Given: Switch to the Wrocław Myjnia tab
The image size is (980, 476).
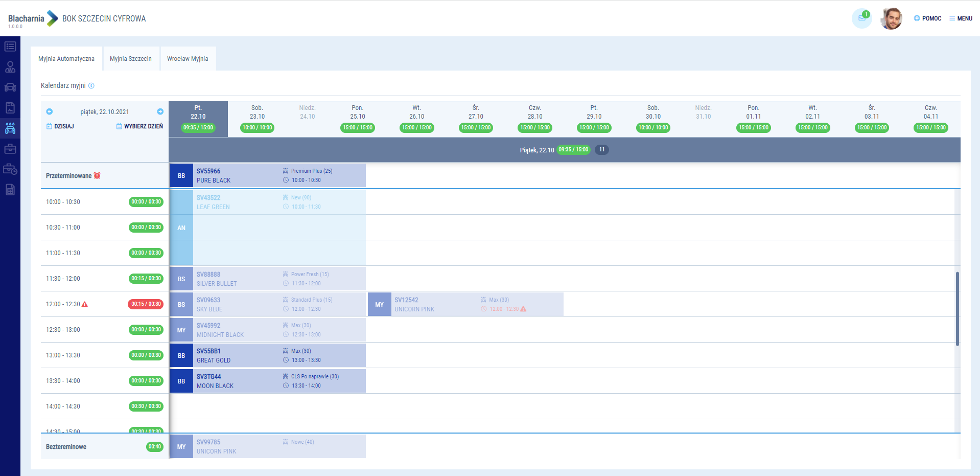Looking at the screenshot, I should [x=188, y=59].
